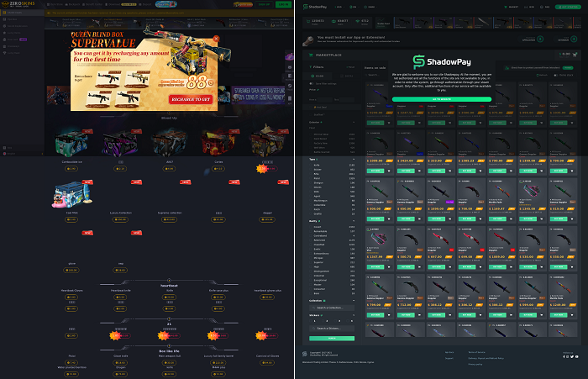Open Deposit in ZeroSkins top menu
The height and width of the screenshot is (379, 588).
(145, 4)
